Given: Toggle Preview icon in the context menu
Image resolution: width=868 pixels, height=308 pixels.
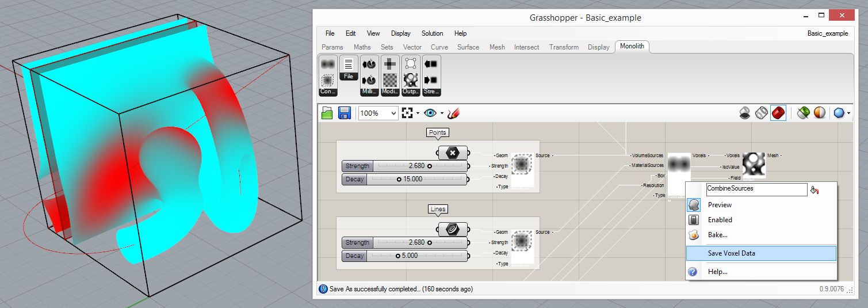Looking at the screenshot, I should 694,205.
